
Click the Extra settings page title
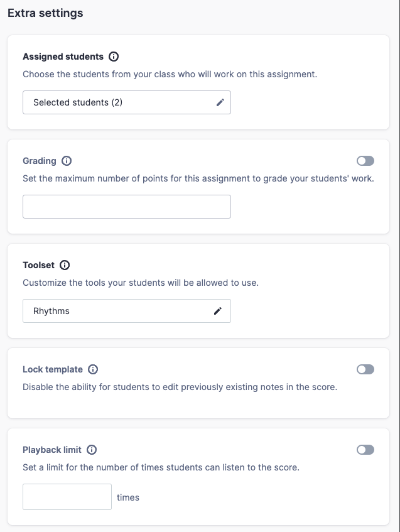click(x=45, y=13)
